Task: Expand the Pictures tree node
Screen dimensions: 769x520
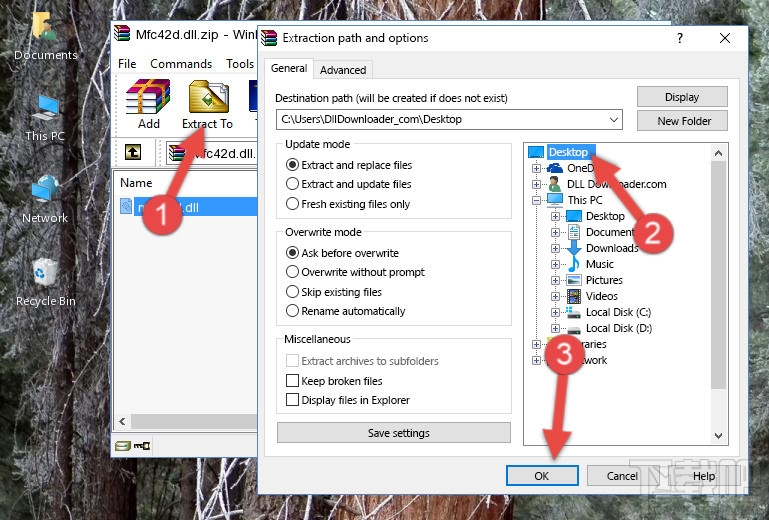Action: pyautogui.click(x=555, y=280)
